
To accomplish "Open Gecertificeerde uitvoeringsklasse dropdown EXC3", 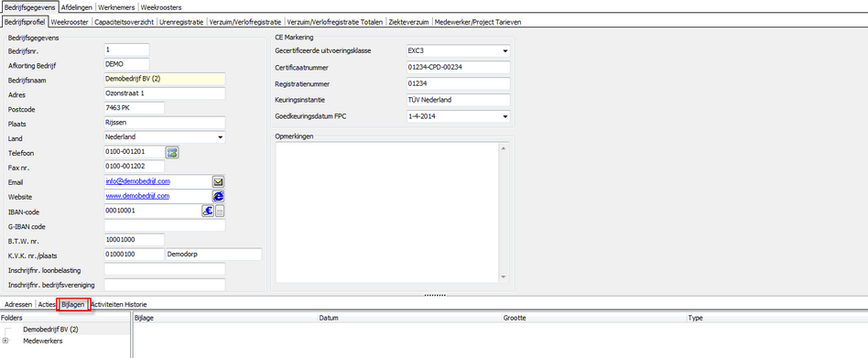I will point(505,51).
